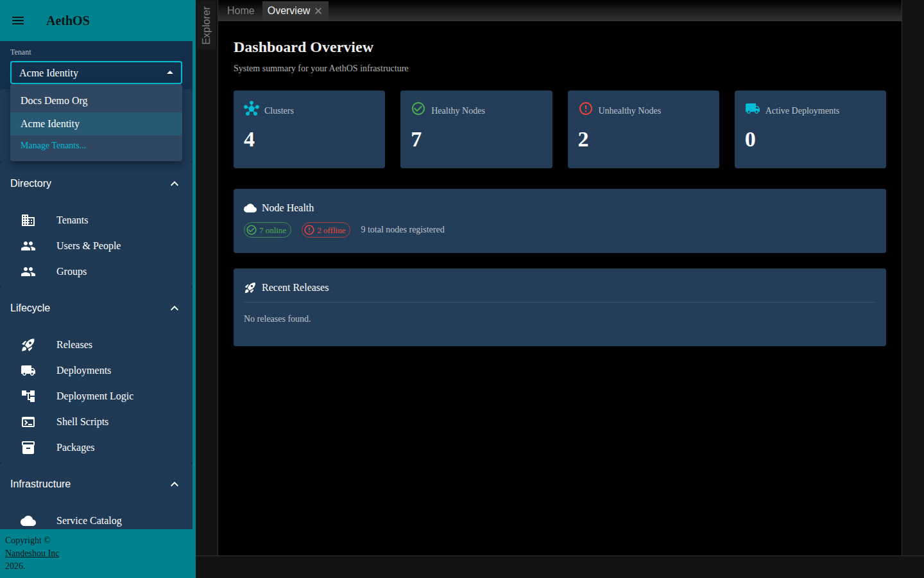The height and width of the screenshot is (578, 924).
Task: Close the Overview tab
Action: coord(318,11)
